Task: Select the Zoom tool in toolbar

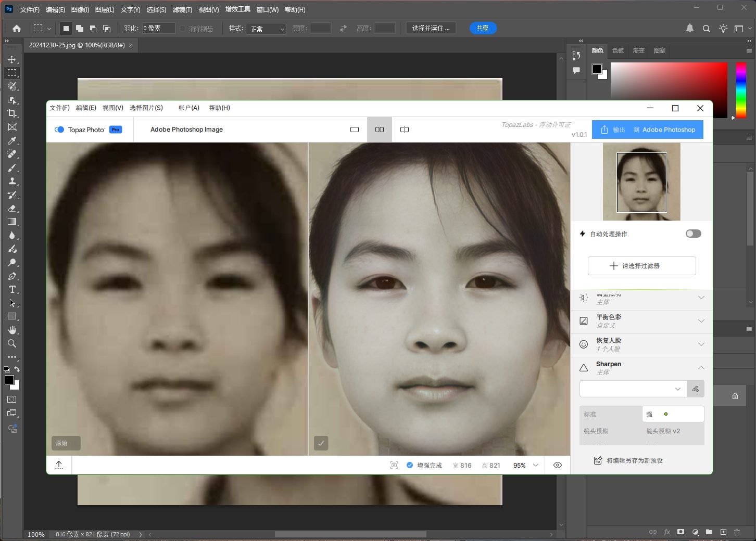Action: [12, 344]
